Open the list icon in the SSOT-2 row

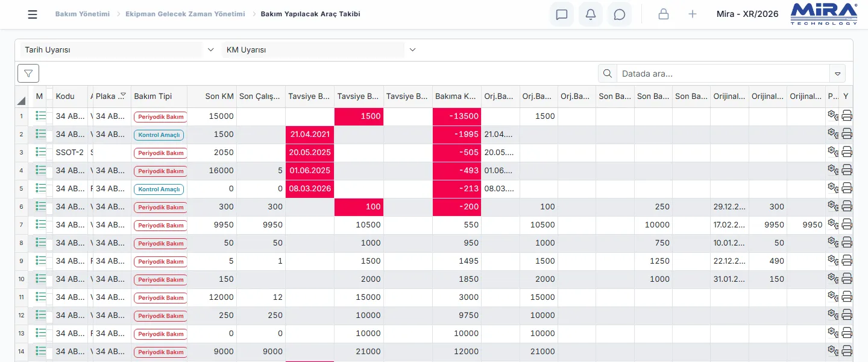tap(40, 152)
